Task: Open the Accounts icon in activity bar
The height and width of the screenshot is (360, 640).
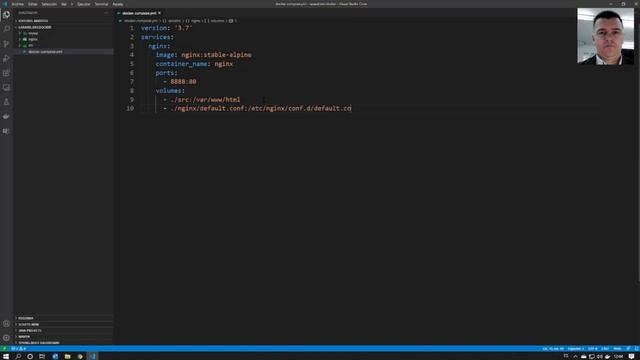Action: click(6, 324)
